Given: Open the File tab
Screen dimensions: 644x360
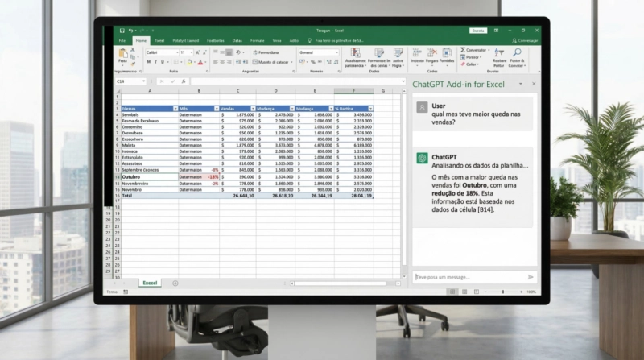Looking at the screenshot, I should 122,41.
